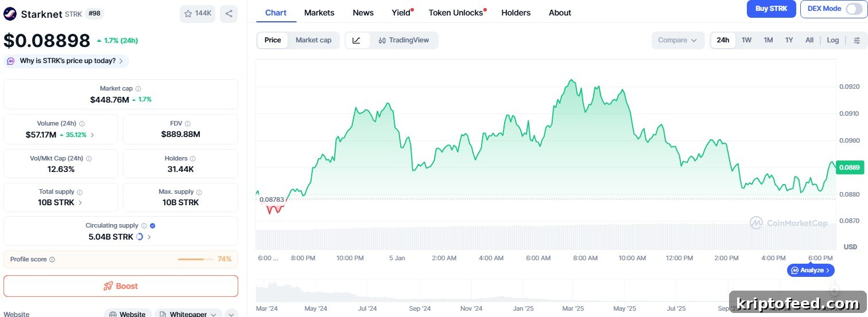
Task: Select the 1M time range
Action: click(768, 40)
